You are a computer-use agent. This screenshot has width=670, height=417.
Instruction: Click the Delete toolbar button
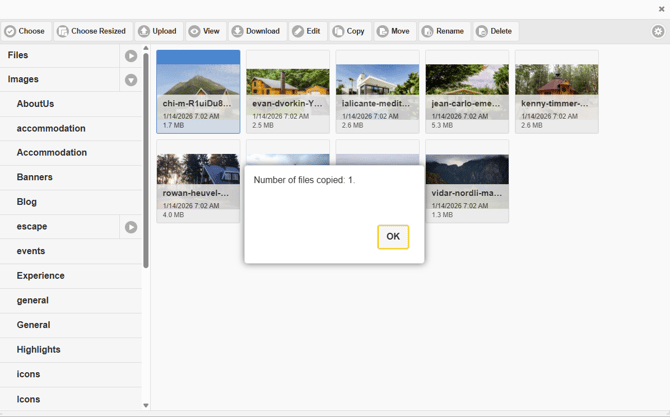click(x=496, y=31)
